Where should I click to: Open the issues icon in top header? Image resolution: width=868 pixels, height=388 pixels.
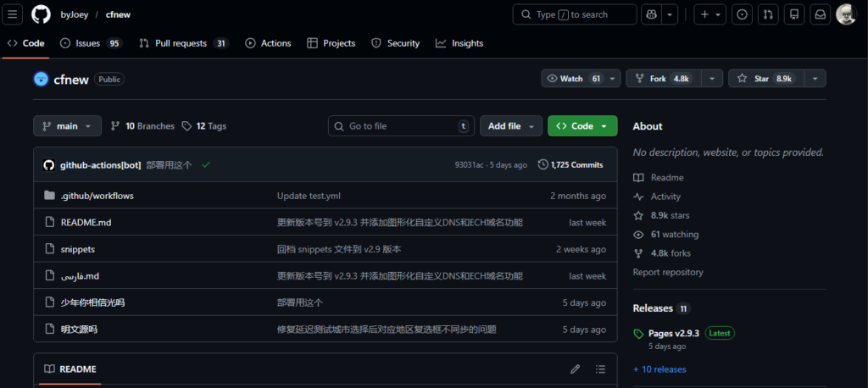pos(743,14)
